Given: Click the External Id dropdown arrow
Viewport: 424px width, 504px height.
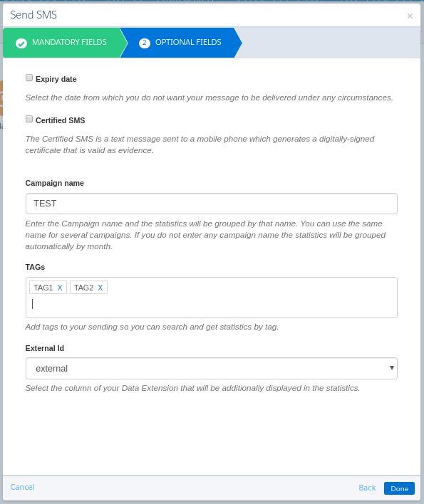Looking at the screenshot, I should pyautogui.click(x=391, y=368).
